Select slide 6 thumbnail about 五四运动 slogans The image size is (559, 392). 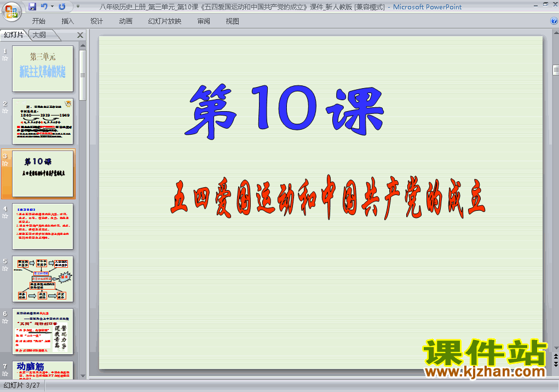pyautogui.click(x=43, y=331)
